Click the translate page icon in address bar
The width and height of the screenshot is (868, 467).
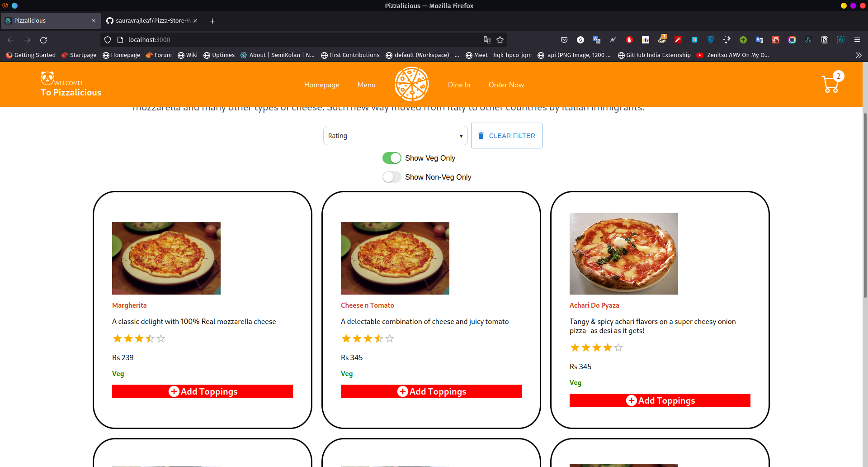click(x=487, y=40)
